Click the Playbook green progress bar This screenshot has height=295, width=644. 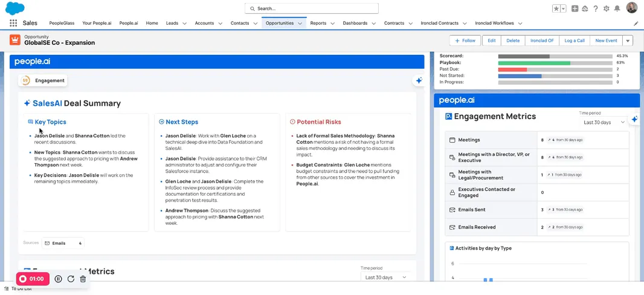[534, 63]
